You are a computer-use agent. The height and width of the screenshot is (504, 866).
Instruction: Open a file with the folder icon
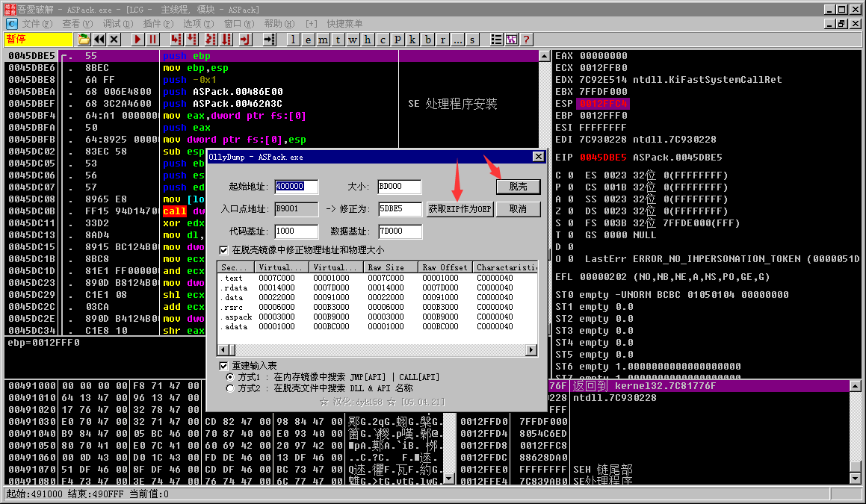pos(84,39)
